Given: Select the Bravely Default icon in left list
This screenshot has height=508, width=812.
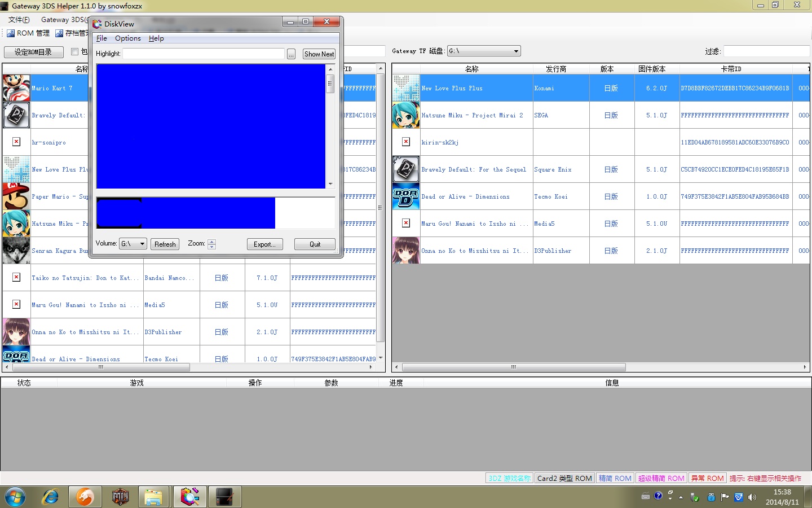Looking at the screenshot, I should [16, 115].
